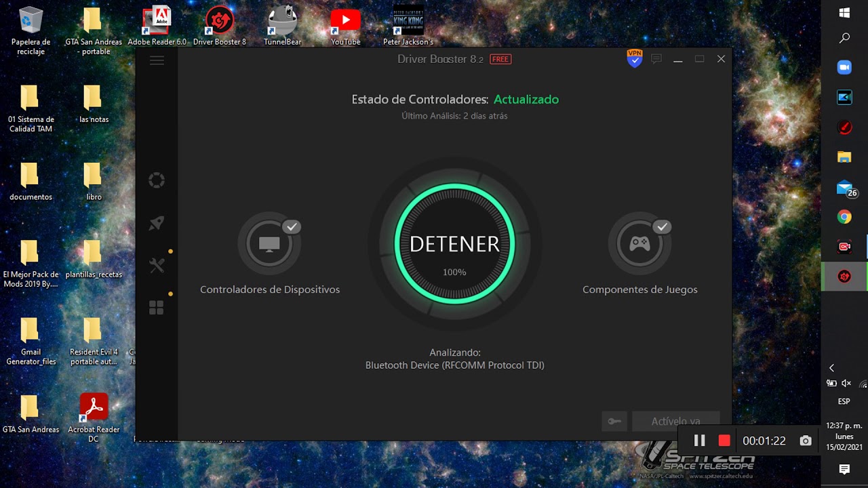Open the Boost rocket section in the sidebar
This screenshot has width=868, height=488.
[x=157, y=223]
